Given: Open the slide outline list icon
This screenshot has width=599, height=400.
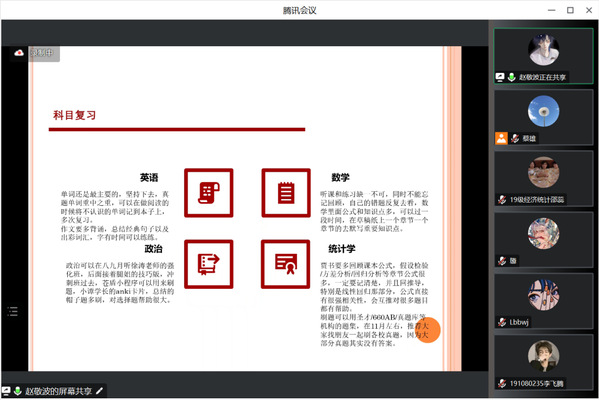Looking at the screenshot, I should [13, 311].
